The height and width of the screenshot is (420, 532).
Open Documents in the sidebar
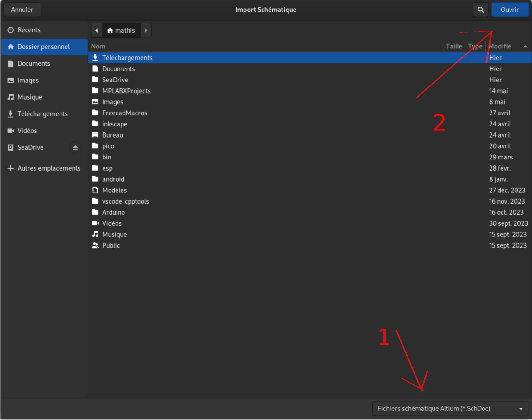44,63
